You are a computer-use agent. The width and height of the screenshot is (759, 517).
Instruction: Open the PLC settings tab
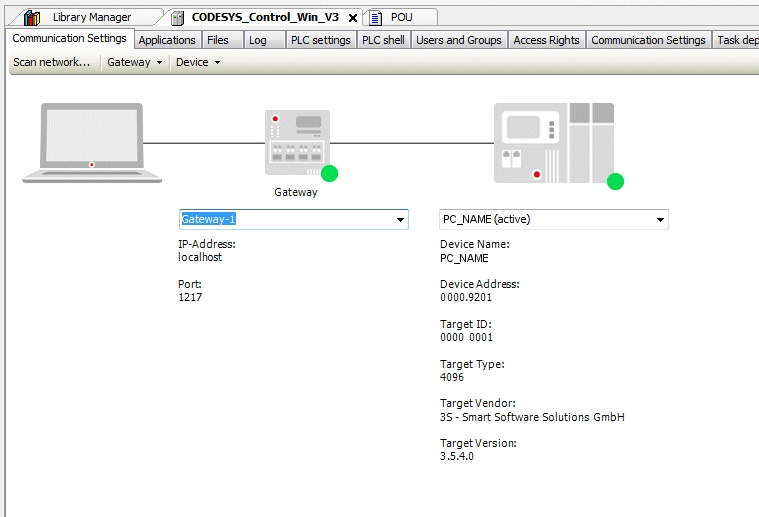point(320,40)
